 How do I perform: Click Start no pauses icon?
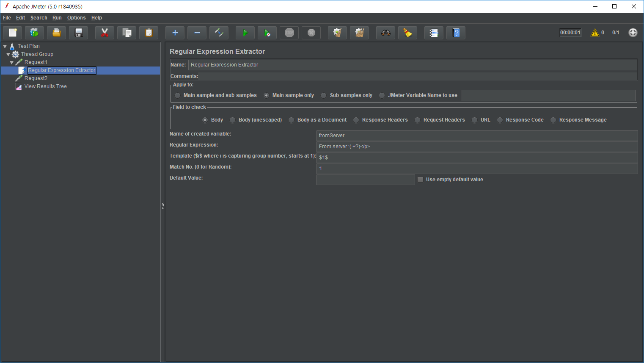tap(267, 33)
